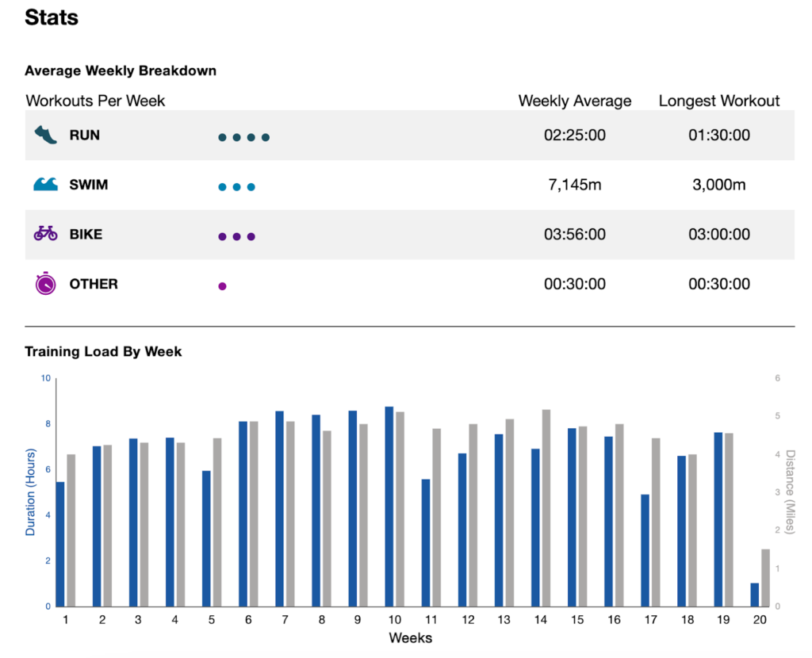The width and height of the screenshot is (812, 658).
Task: Click the stopwatch icon beside OTHER
Action: (x=46, y=284)
